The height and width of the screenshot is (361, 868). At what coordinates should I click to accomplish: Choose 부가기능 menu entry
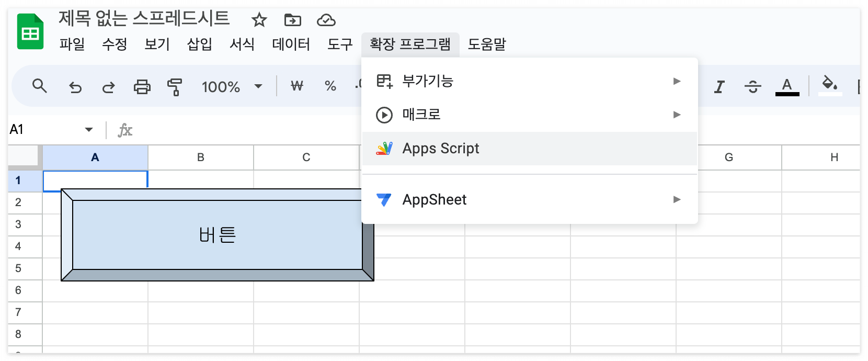pos(530,81)
